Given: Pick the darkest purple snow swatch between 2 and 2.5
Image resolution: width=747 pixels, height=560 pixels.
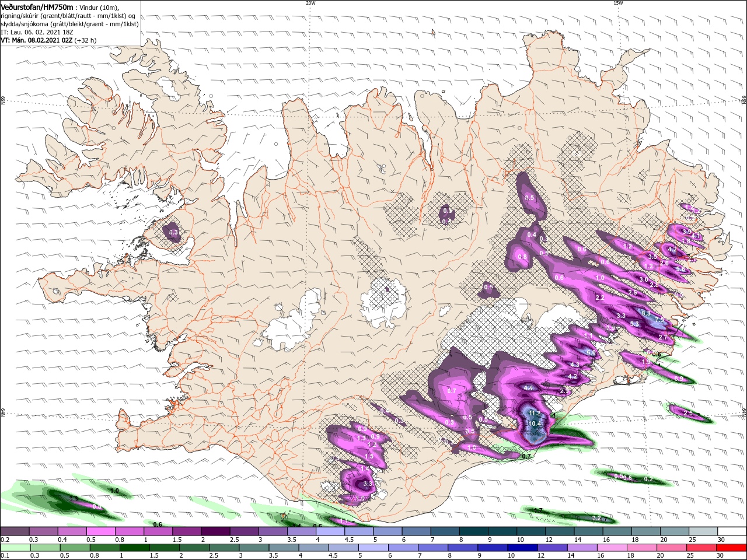Looking at the screenshot, I should [x=215, y=531].
